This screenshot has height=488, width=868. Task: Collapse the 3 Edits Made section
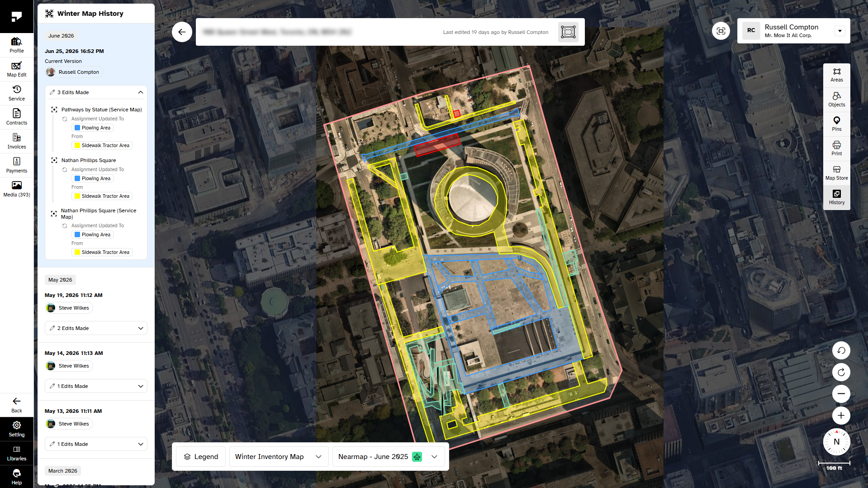(96, 92)
